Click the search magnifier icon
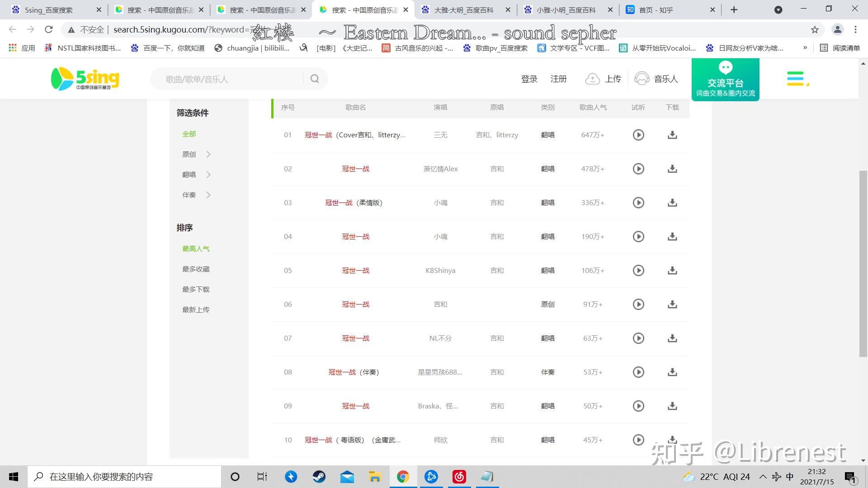Screen dimensions: 868x488 pos(315,79)
